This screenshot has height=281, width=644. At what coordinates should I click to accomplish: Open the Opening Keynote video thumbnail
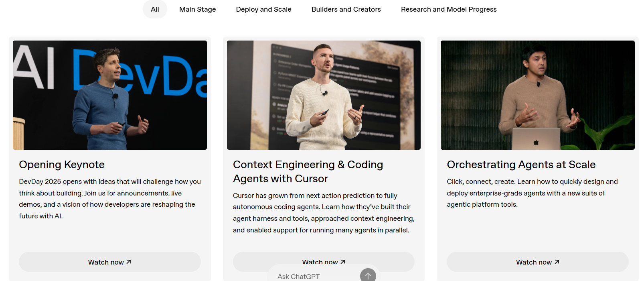pos(110,95)
